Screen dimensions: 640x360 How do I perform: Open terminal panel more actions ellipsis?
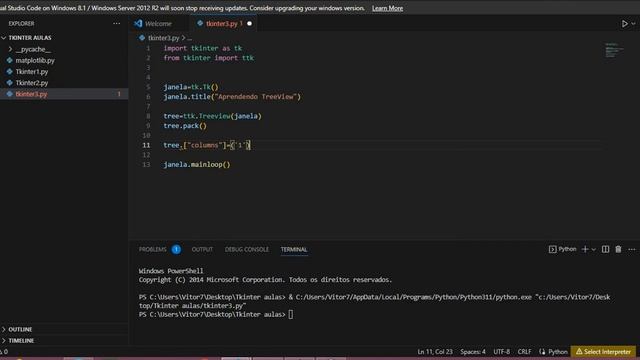point(632,249)
